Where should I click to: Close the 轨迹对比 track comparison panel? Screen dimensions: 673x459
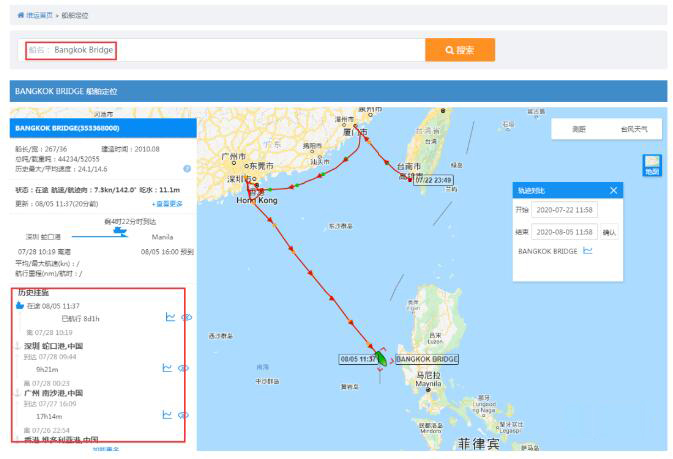point(614,190)
